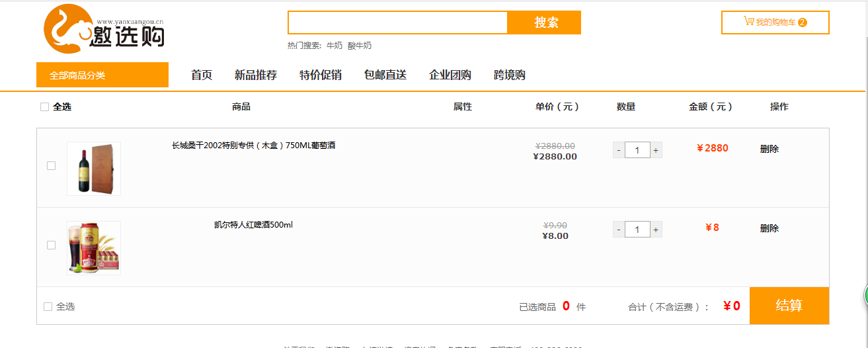Open 企业团购 navigation tab
The width and height of the screenshot is (868, 348).
[x=450, y=75]
